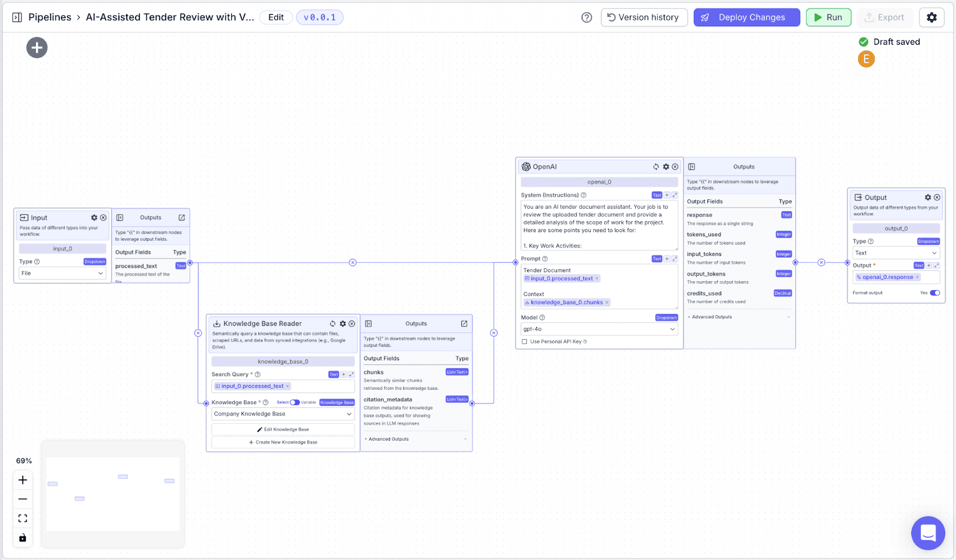Click the Edit button
Screen dimensions: 956x560
[x=276, y=17]
